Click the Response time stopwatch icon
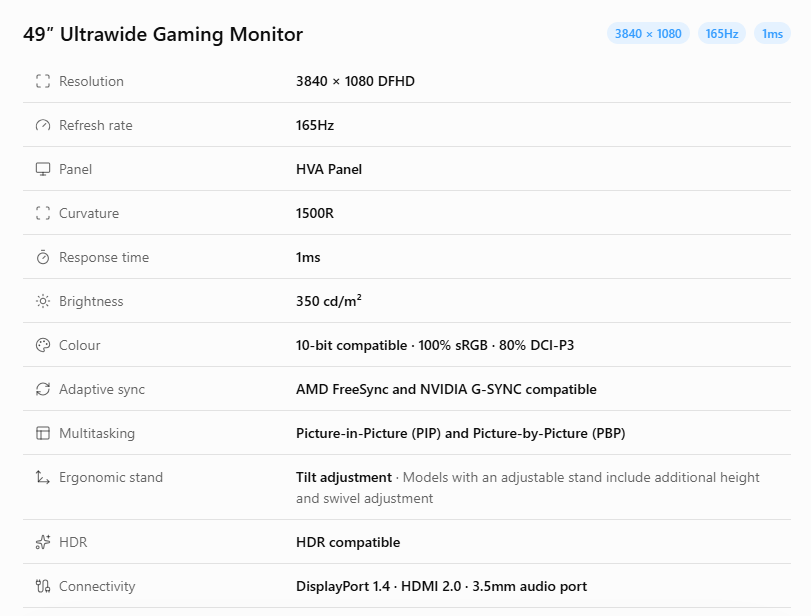811x616 pixels. (x=43, y=257)
